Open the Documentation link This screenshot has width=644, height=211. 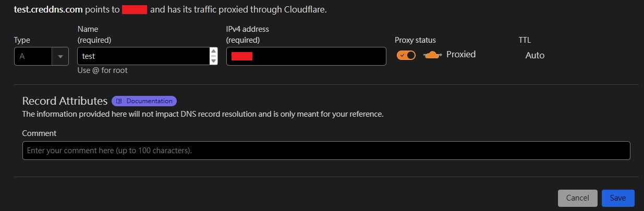(144, 101)
